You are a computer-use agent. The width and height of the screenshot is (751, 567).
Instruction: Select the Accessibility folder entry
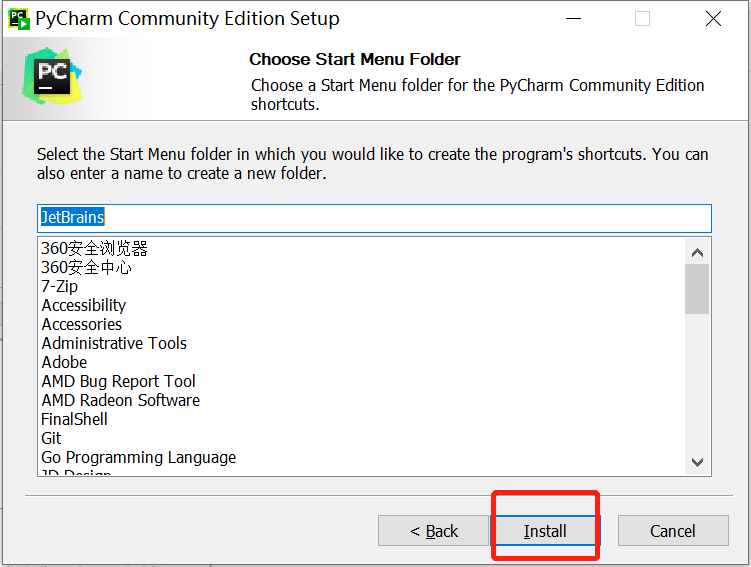(x=84, y=305)
